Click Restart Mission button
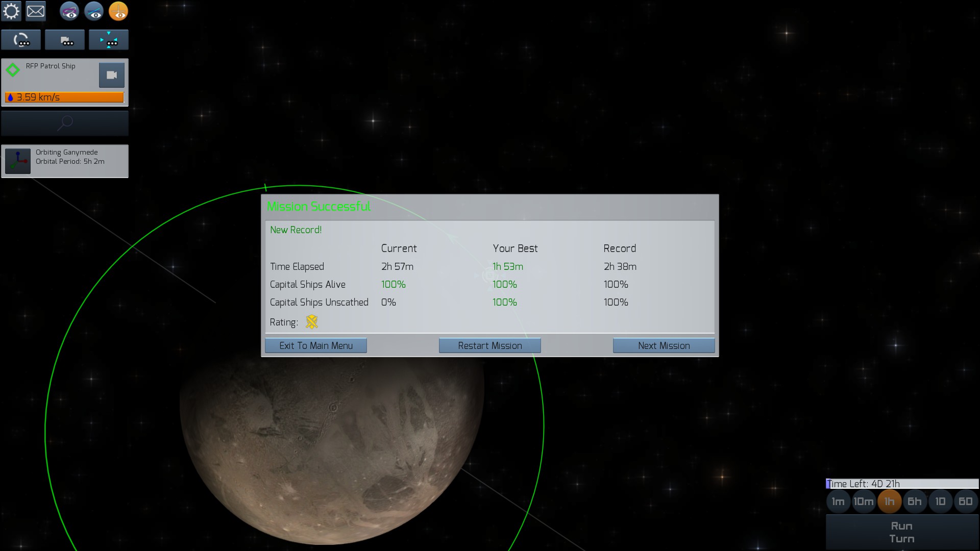This screenshot has height=551, width=980. [490, 345]
